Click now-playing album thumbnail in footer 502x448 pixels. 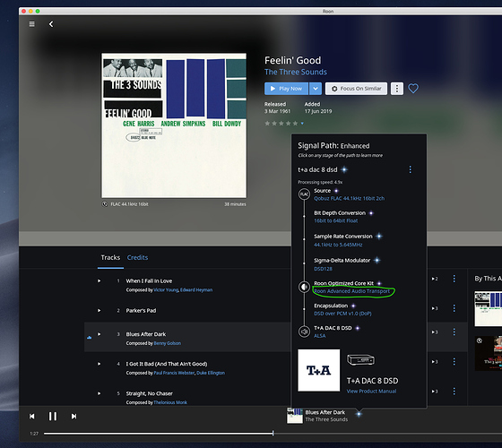point(295,416)
